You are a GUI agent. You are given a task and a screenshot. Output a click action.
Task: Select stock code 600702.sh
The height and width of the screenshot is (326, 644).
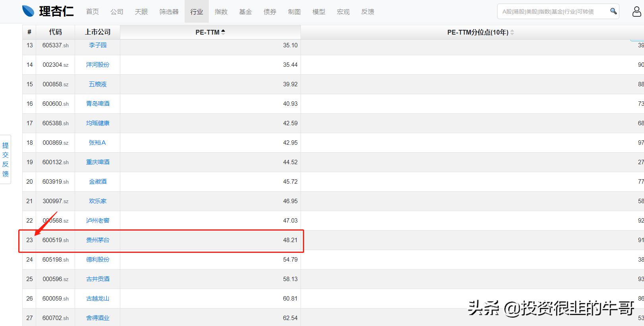[x=56, y=318]
